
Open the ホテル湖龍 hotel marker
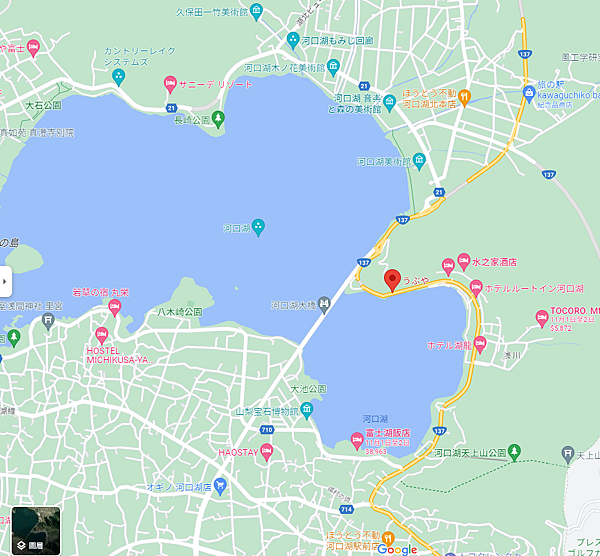coord(480,344)
